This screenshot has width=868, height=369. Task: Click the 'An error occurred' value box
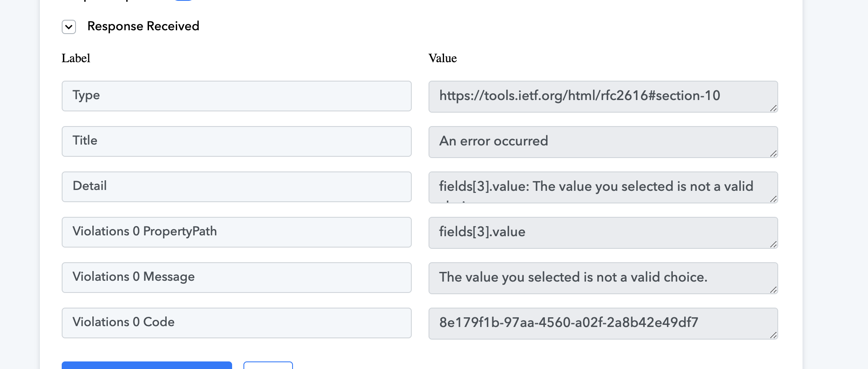[x=603, y=142]
